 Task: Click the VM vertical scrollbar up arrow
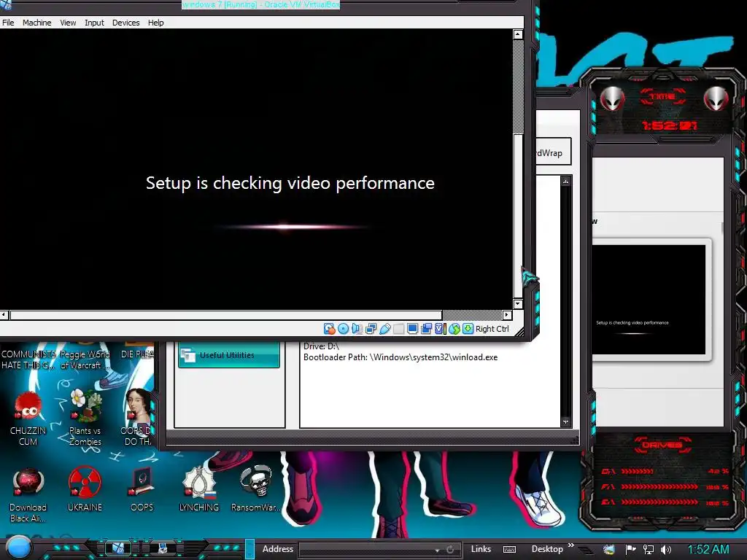518,34
